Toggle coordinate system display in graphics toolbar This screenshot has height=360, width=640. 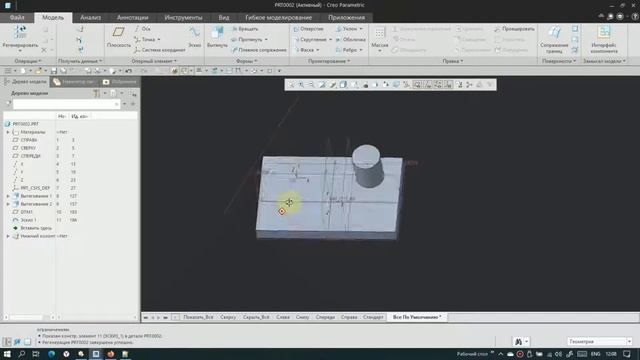click(449, 84)
